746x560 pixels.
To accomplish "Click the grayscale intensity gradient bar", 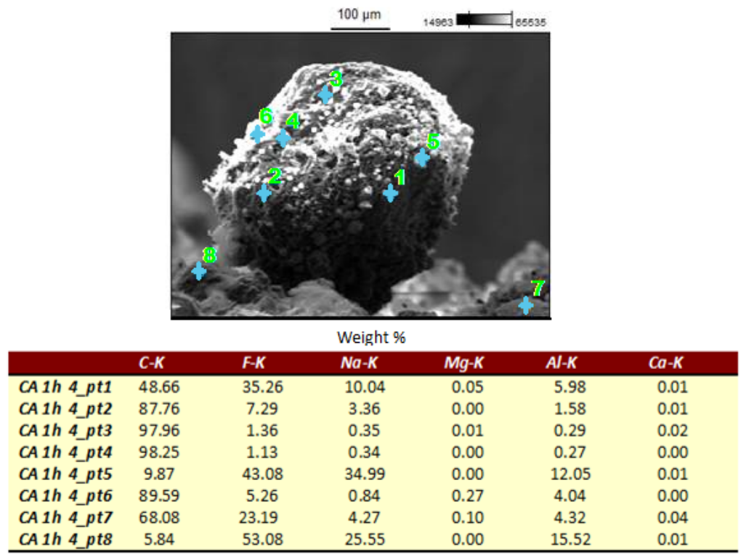I will click(x=485, y=20).
